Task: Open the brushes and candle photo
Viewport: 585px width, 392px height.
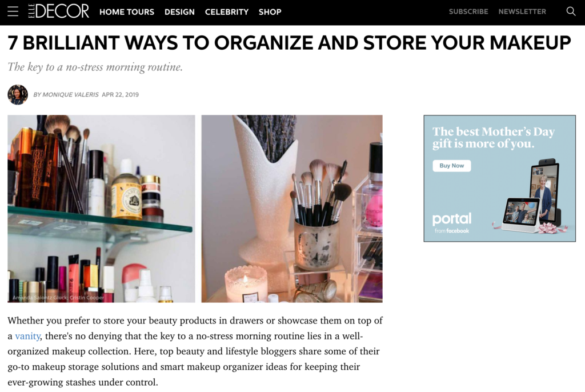Action: click(292, 209)
